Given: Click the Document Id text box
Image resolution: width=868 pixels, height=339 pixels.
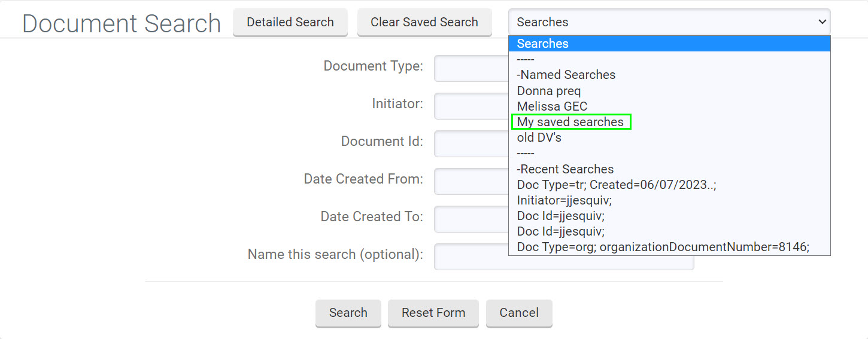Looking at the screenshot, I should coord(471,144).
